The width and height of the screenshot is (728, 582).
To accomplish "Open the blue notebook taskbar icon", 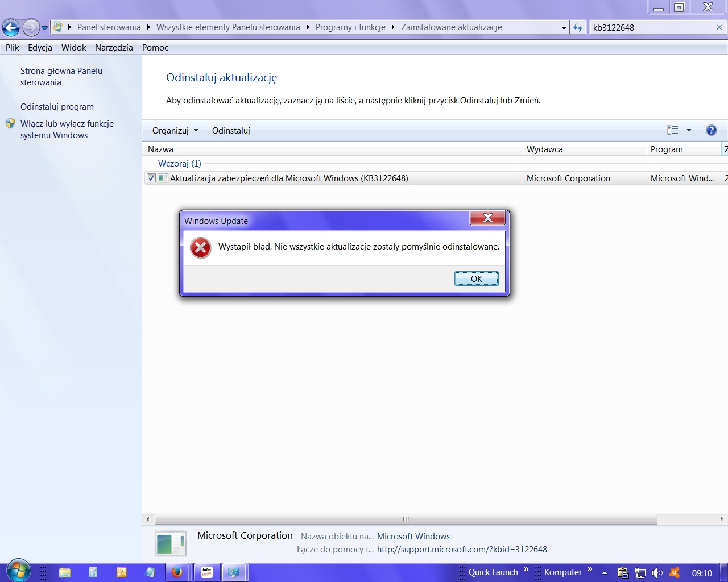I will click(x=150, y=572).
